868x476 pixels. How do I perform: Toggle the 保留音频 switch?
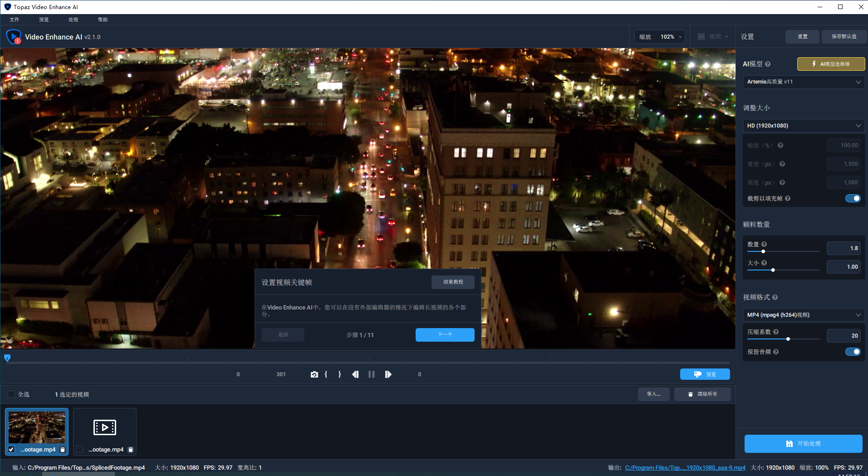(x=853, y=352)
